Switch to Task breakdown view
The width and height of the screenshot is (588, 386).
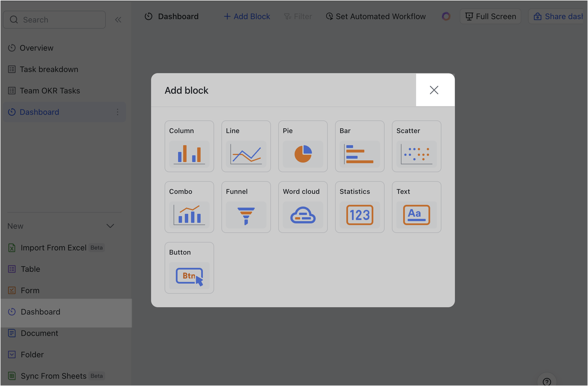[49, 69]
